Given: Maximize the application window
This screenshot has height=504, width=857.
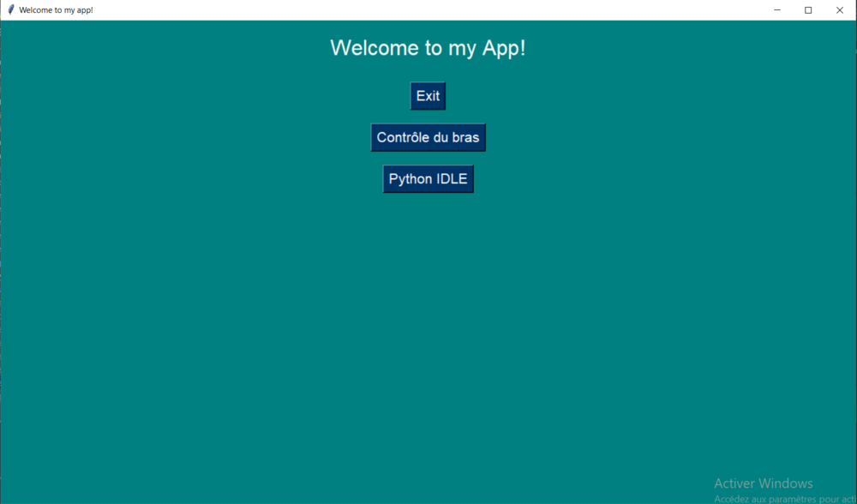Looking at the screenshot, I should pyautogui.click(x=808, y=9).
